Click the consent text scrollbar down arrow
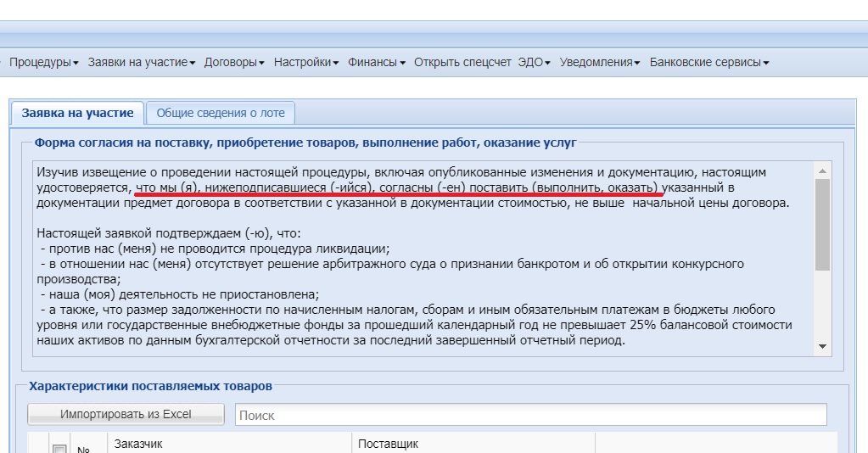This screenshot has width=868, height=453. pyautogui.click(x=821, y=346)
